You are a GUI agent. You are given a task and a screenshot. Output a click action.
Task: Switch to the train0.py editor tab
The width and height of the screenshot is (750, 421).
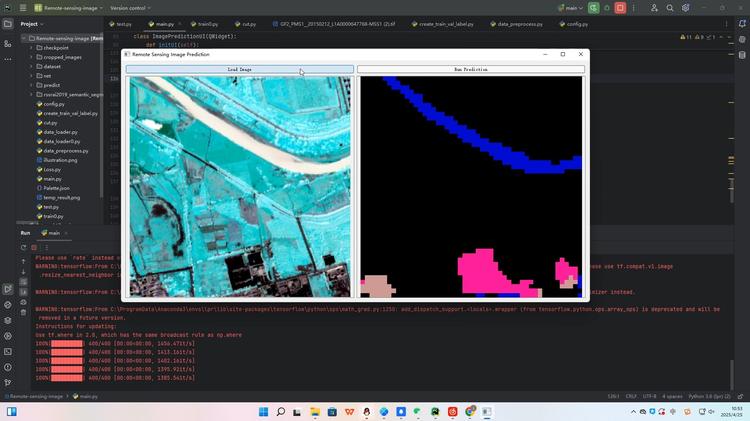[x=204, y=24]
